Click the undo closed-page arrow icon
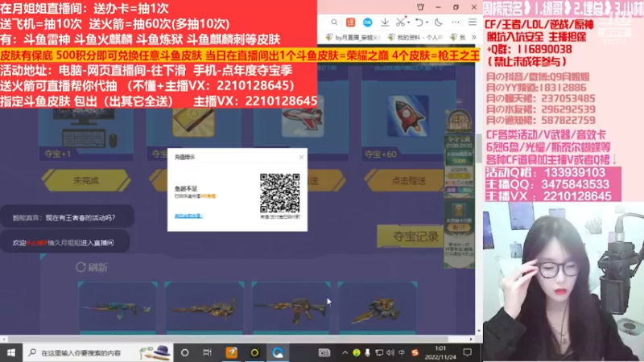The image size is (644, 362). (419, 23)
